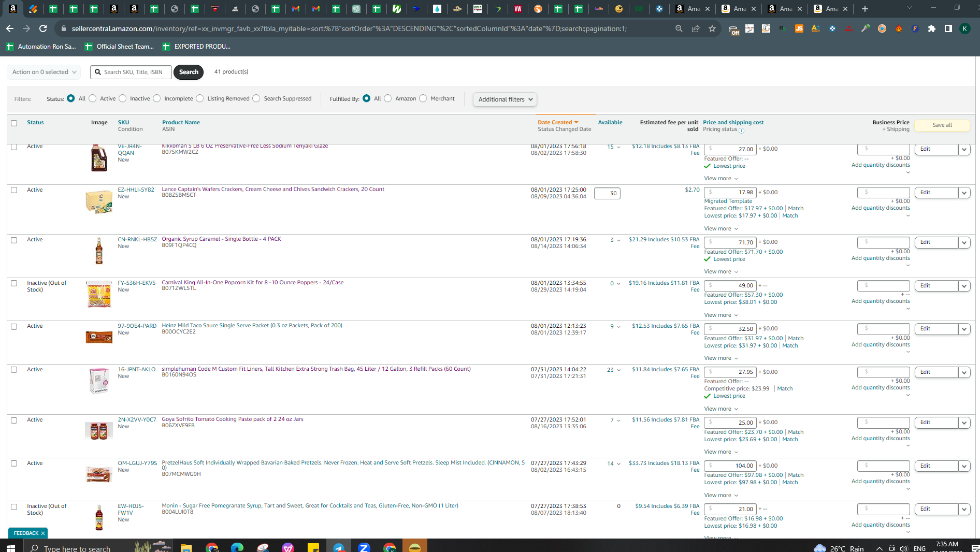The height and width of the screenshot is (552, 980).
Task: Sort by the Status column header
Action: [x=35, y=123]
